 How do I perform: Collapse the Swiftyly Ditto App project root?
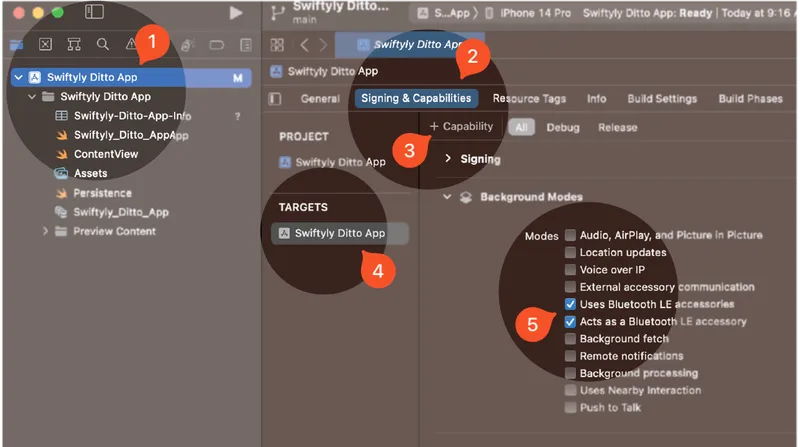19,78
